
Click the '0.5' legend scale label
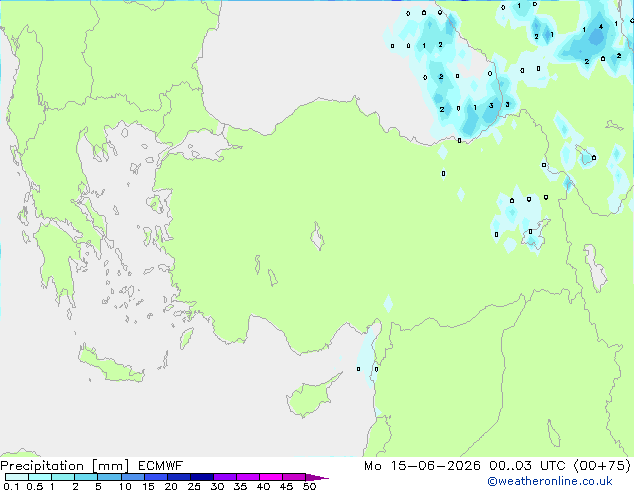[x=34, y=486]
